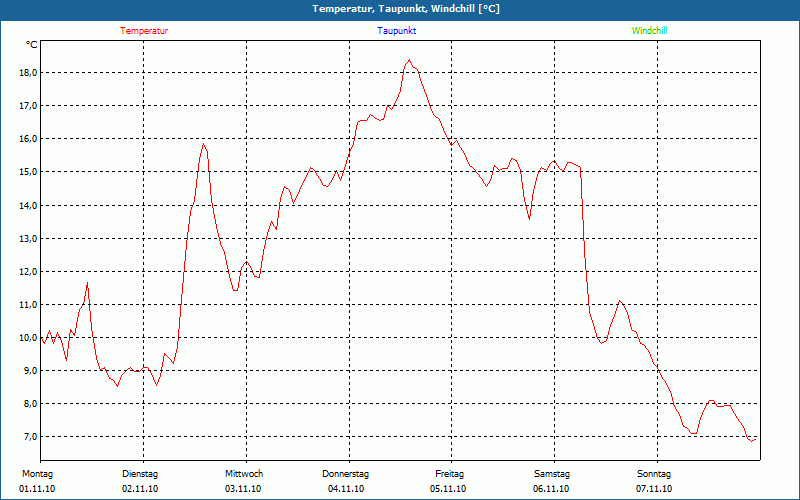This screenshot has width=800, height=500.
Task: Click the 10,0 y-axis value
Action: (29, 337)
